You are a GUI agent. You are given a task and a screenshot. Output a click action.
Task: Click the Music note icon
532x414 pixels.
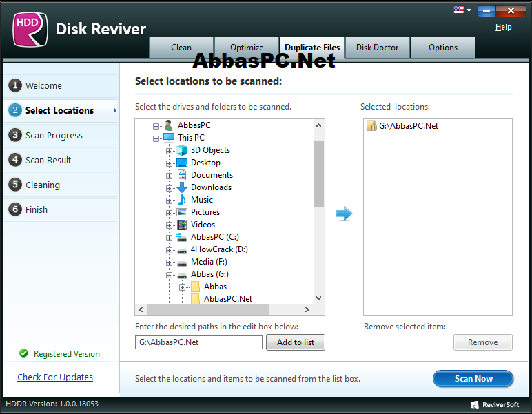(x=182, y=200)
